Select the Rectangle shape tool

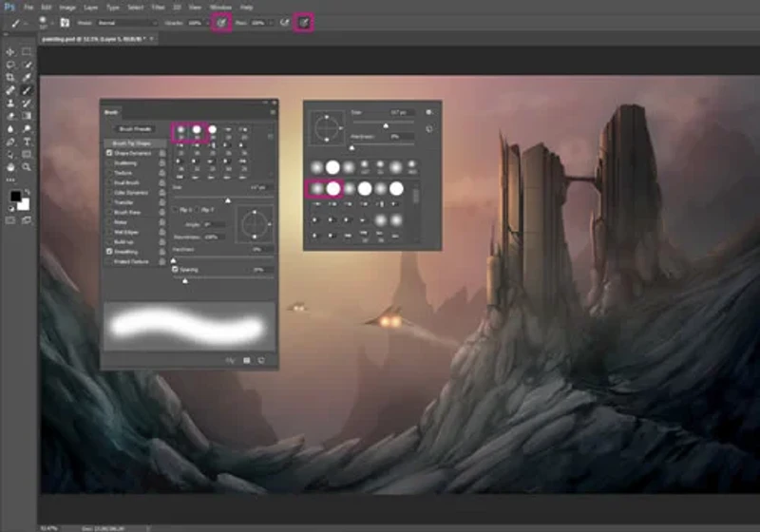pyautogui.click(x=27, y=155)
